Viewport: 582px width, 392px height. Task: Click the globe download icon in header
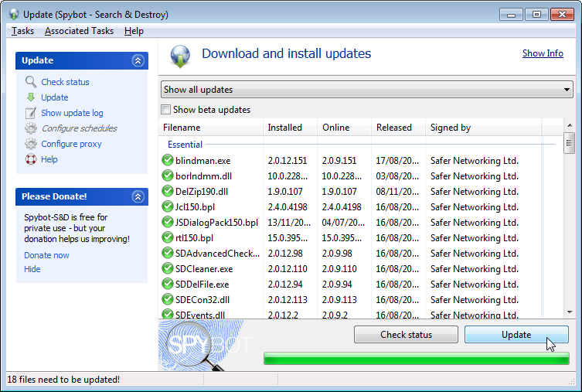pyautogui.click(x=180, y=56)
